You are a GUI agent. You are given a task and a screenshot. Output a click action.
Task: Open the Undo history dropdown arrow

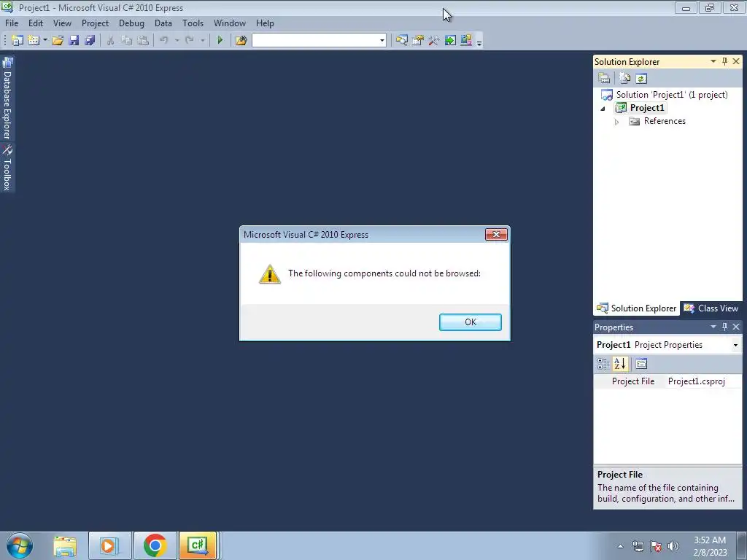click(x=177, y=41)
